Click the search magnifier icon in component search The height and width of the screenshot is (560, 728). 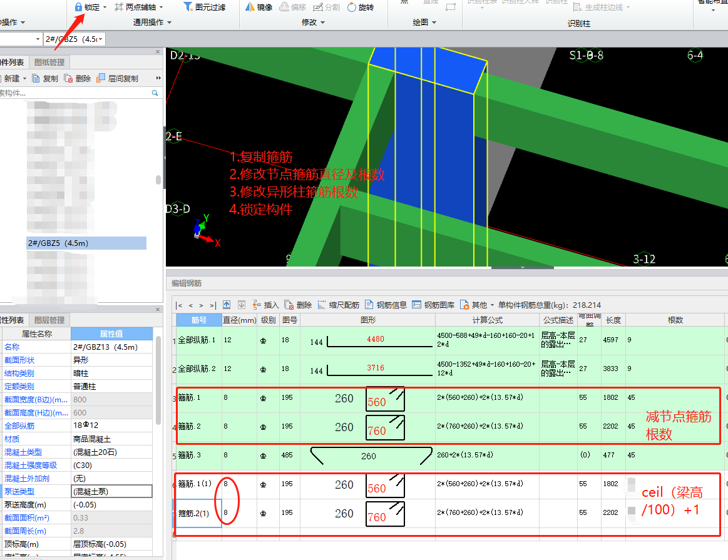click(x=155, y=93)
